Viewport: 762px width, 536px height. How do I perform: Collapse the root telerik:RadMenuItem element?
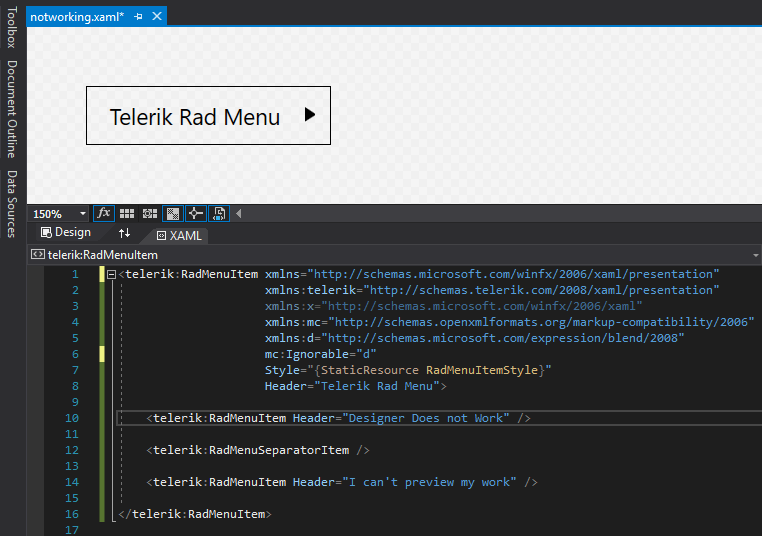pos(111,274)
